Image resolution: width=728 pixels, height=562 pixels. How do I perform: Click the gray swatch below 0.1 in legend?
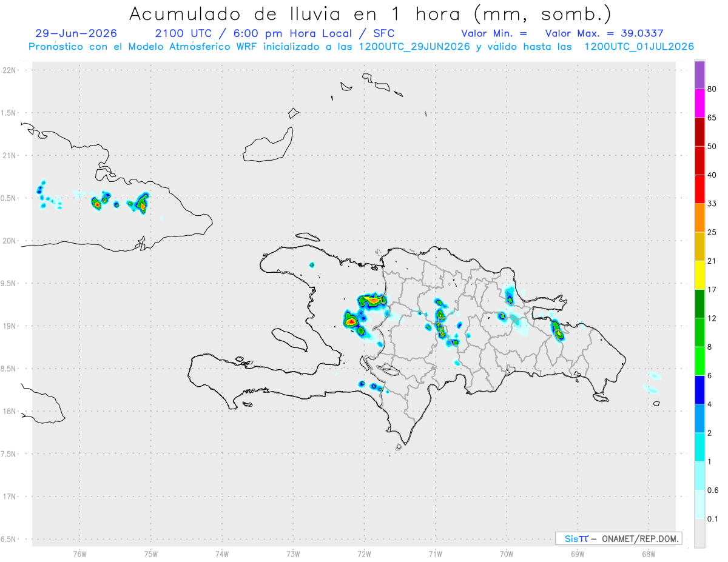click(699, 534)
